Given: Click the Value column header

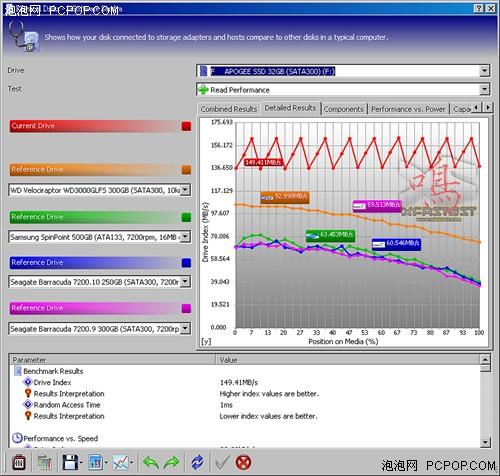Looking at the screenshot, I should coord(348,360).
